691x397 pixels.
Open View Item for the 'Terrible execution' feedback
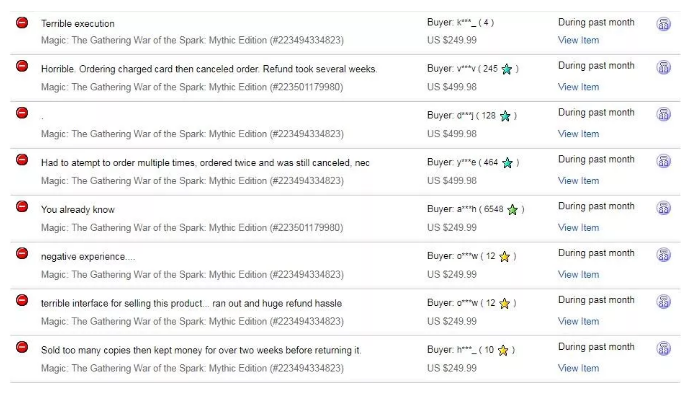click(x=578, y=40)
